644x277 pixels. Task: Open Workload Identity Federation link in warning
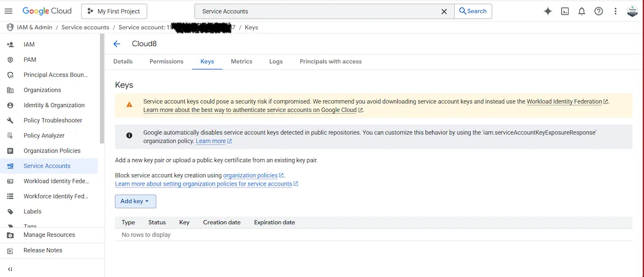point(567,101)
